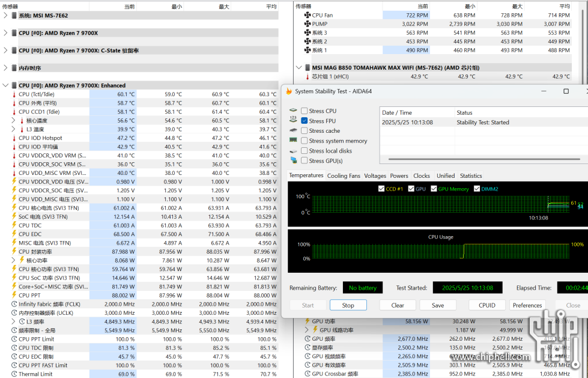Click the Stress FPU 123 icon
588x378 pixels.
click(293, 120)
